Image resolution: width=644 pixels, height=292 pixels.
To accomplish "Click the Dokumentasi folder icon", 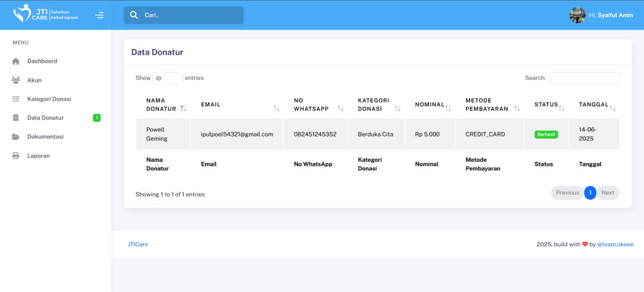I will click(x=16, y=137).
